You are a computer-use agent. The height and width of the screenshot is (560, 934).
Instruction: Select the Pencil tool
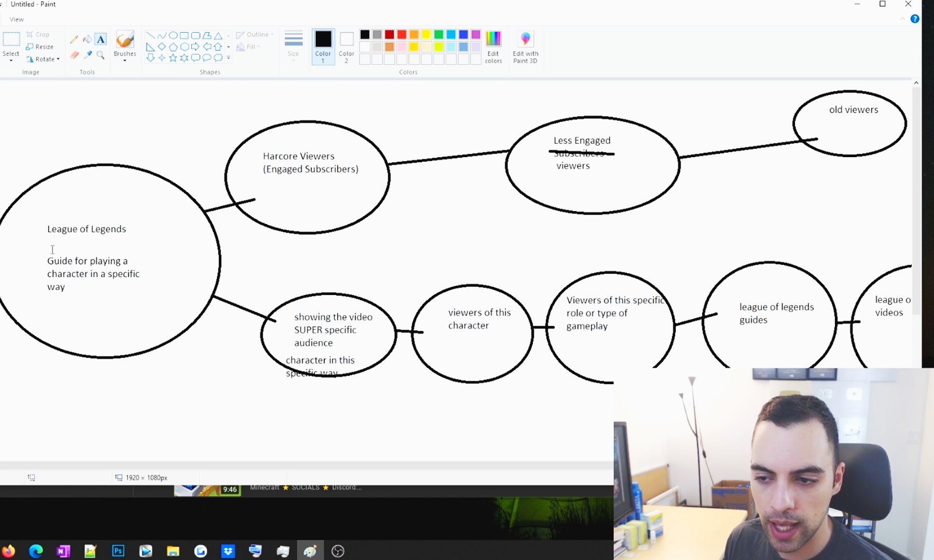click(x=74, y=39)
